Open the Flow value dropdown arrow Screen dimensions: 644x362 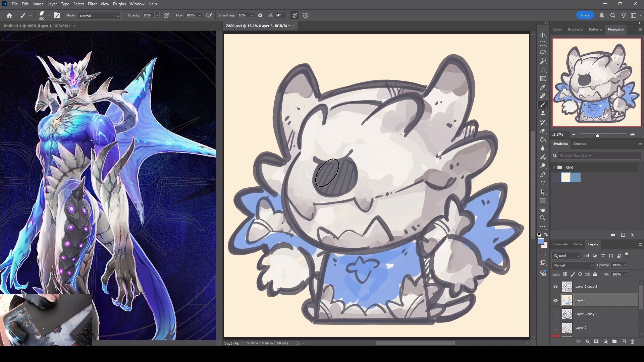(200, 15)
